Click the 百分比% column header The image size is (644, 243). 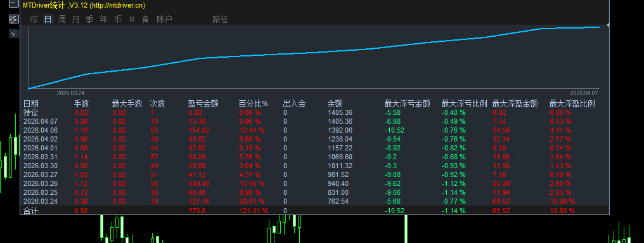(x=254, y=103)
